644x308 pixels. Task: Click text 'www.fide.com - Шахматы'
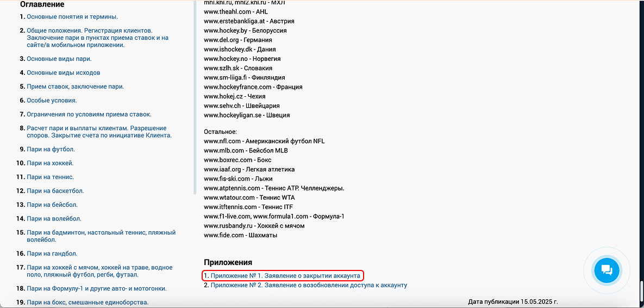pos(241,236)
